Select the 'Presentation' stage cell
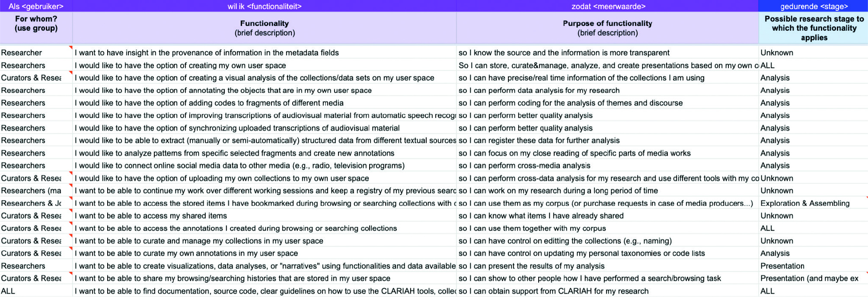The image size is (868, 297). tap(814, 266)
